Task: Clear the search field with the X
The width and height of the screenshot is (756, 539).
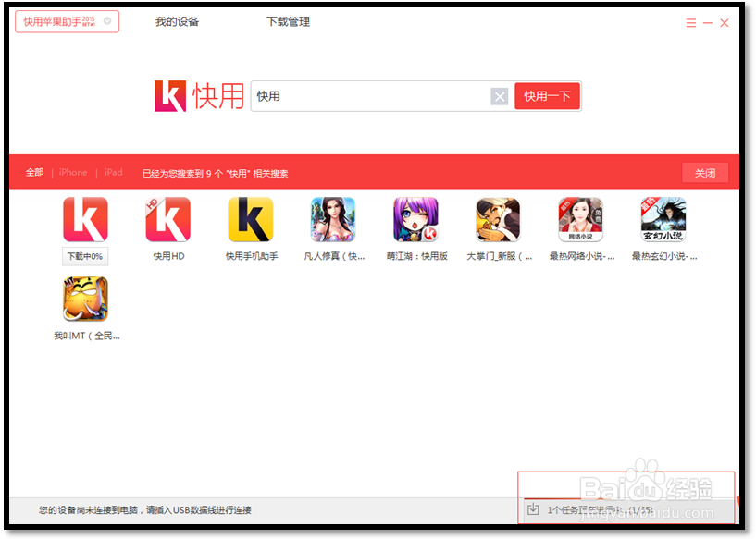Action: click(x=500, y=96)
